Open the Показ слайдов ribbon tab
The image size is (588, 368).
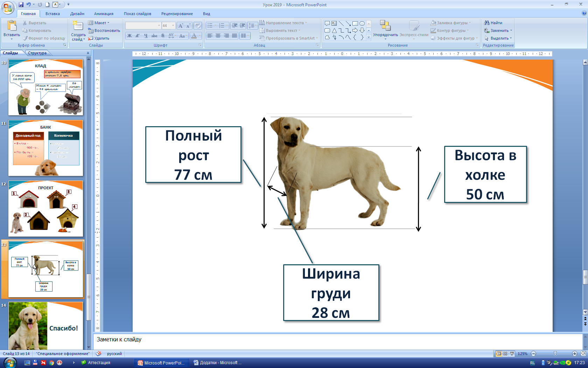pyautogui.click(x=138, y=14)
